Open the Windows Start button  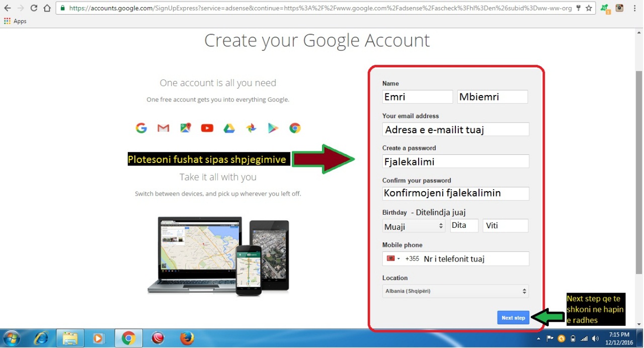coord(11,338)
